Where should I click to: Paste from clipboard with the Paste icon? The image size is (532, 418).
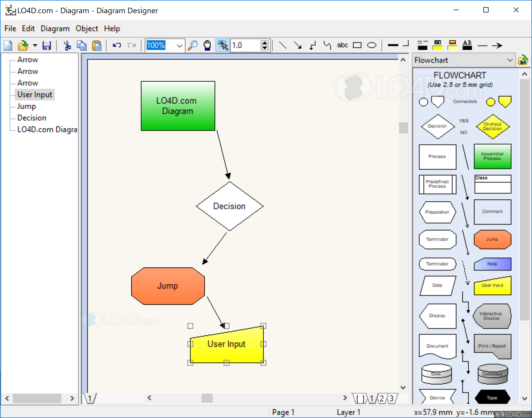tap(97, 46)
